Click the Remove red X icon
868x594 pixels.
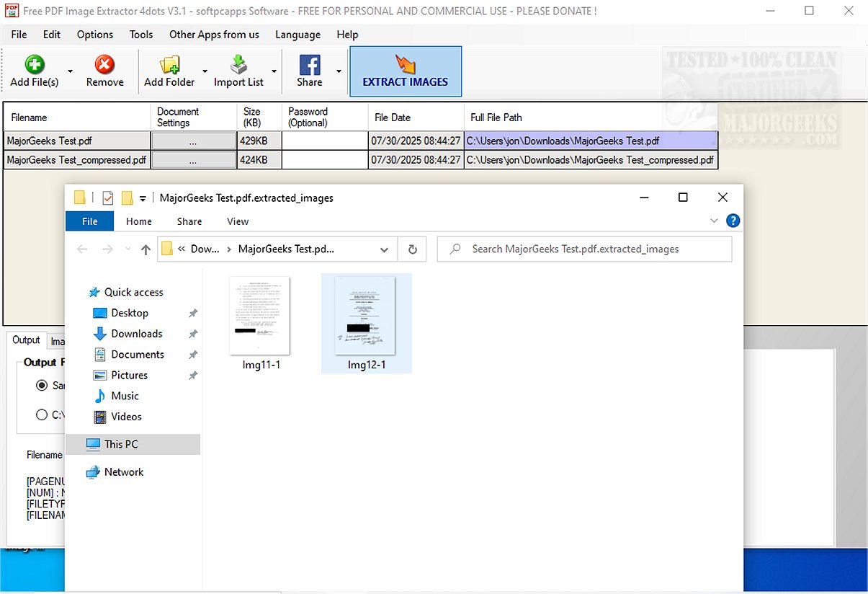tap(105, 65)
